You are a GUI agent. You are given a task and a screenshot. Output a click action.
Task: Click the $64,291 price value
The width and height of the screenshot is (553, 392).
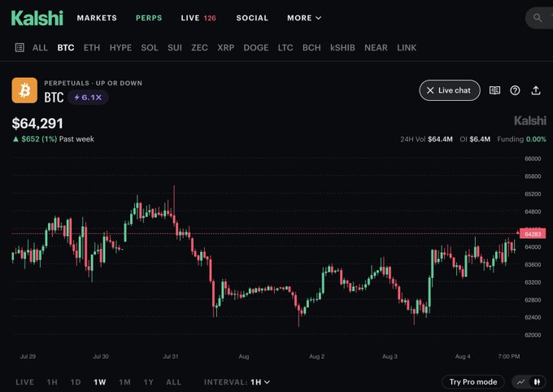(37, 124)
